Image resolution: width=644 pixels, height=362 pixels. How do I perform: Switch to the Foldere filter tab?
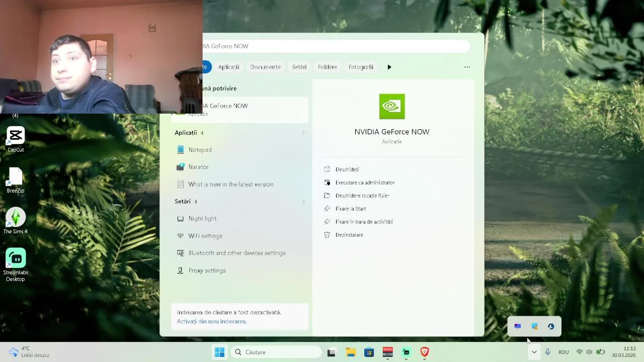click(328, 67)
